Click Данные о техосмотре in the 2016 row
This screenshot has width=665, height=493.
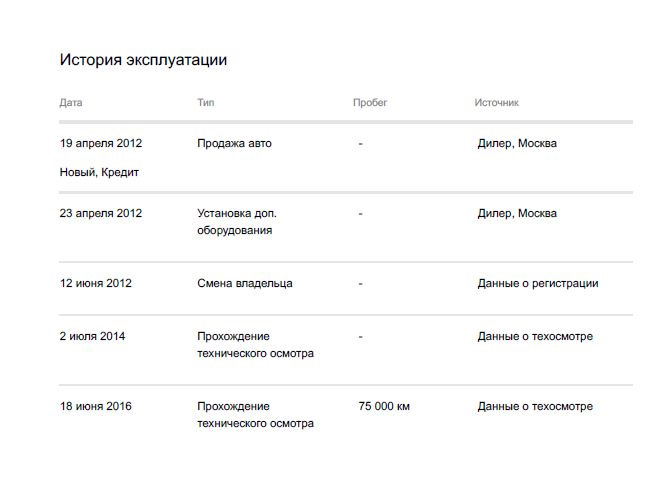535,406
